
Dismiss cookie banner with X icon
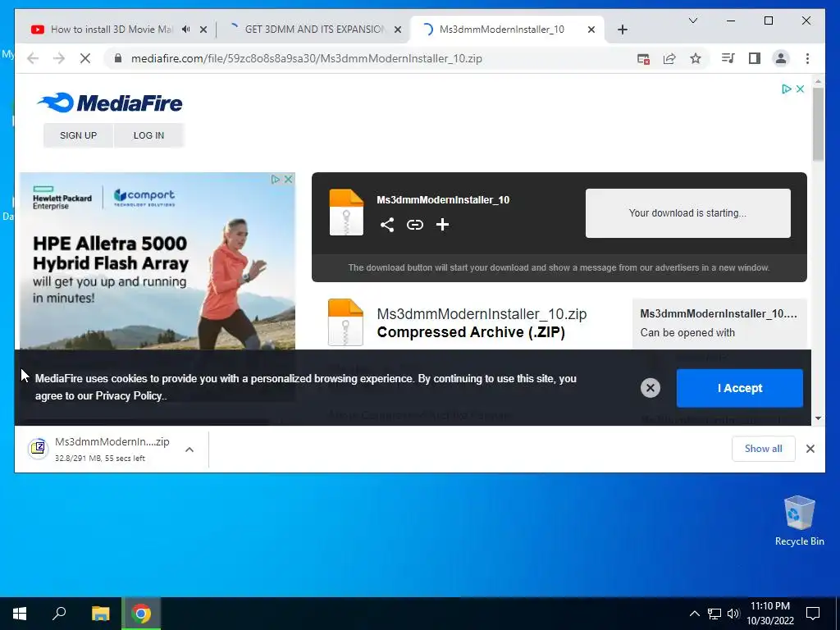pos(651,388)
